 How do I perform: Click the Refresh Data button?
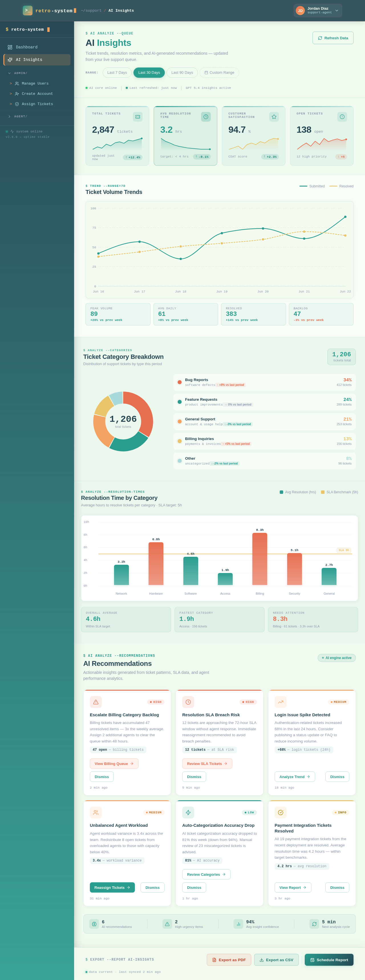[x=333, y=38]
